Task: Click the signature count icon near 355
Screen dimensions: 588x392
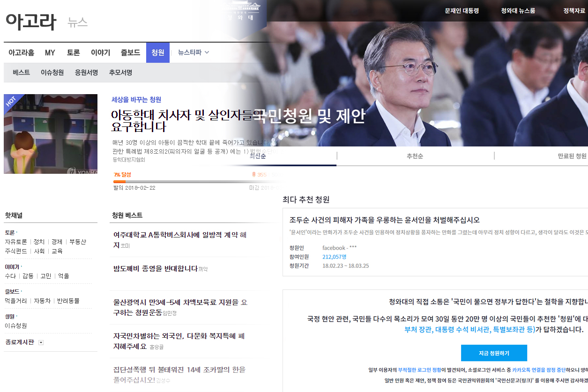Action: (x=254, y=175)
